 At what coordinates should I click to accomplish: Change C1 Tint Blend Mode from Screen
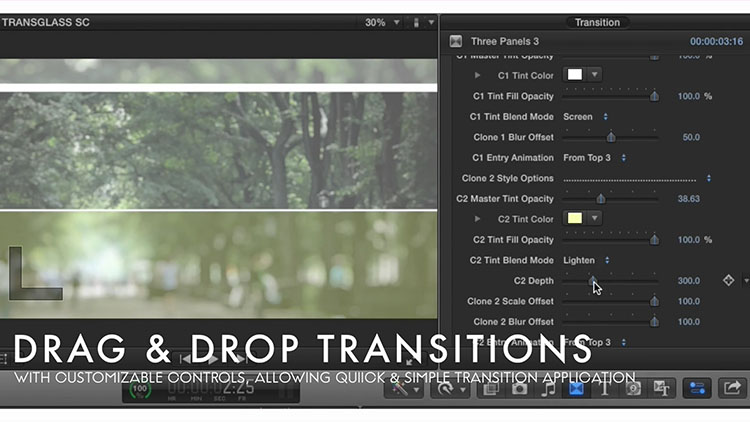(x=585, y=117)
